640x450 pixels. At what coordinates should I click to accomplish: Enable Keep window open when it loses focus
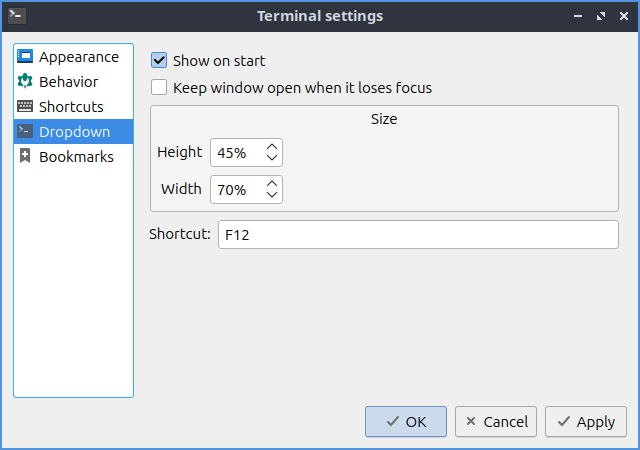159,87
